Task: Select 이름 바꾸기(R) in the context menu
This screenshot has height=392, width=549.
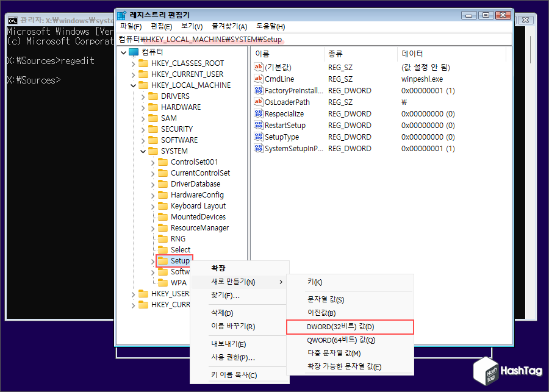Action: (x=239, y=326)
